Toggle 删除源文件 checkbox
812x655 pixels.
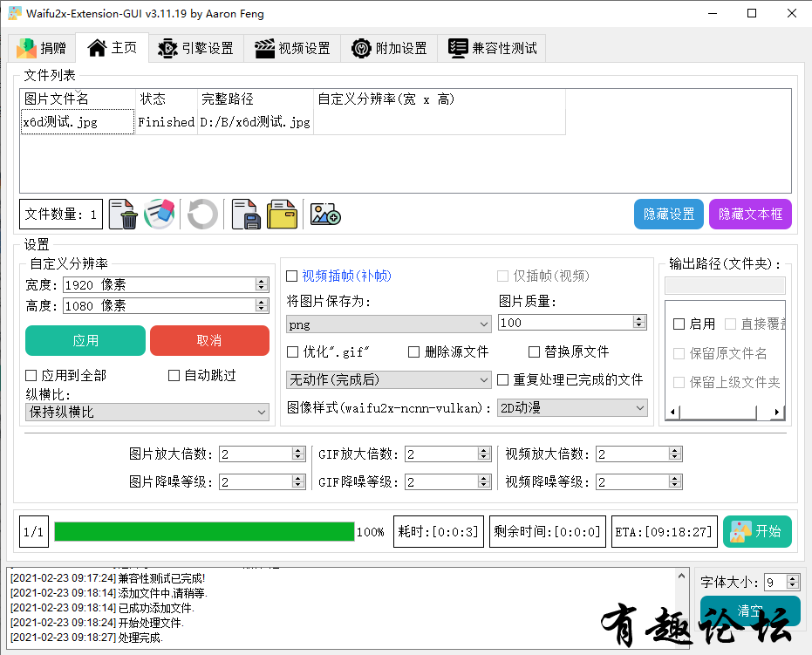point(413,352)
